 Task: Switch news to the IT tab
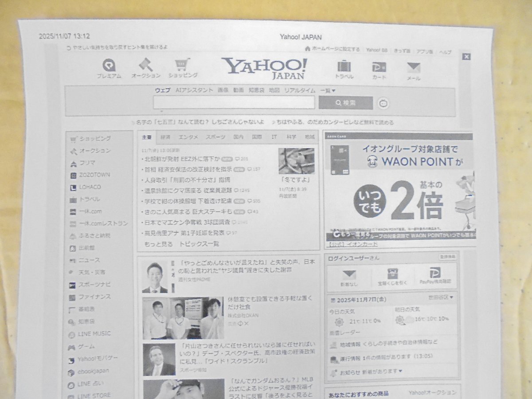(274, 137)
